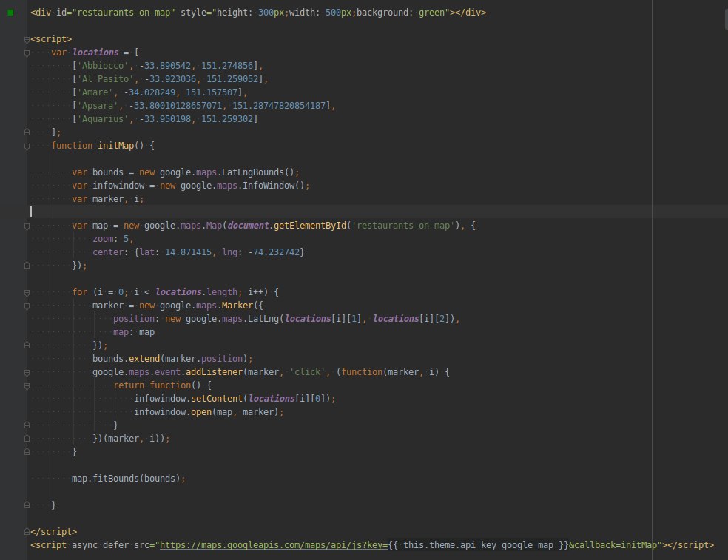Viewport: 728px width, 560px height.
Task: Click 'LatLngBounds()' constructor call
Action: 257,172
